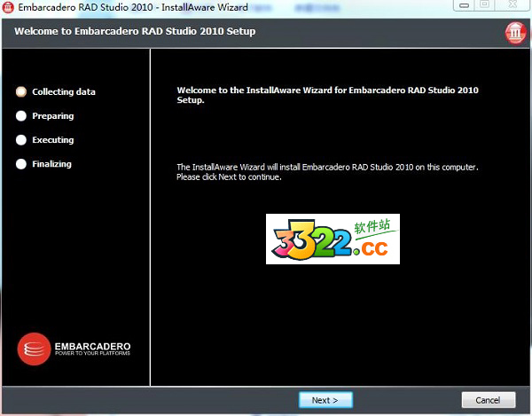Click the Embarcadero icon in title bar
Viewport: 532px width, 416px height.
8,7
